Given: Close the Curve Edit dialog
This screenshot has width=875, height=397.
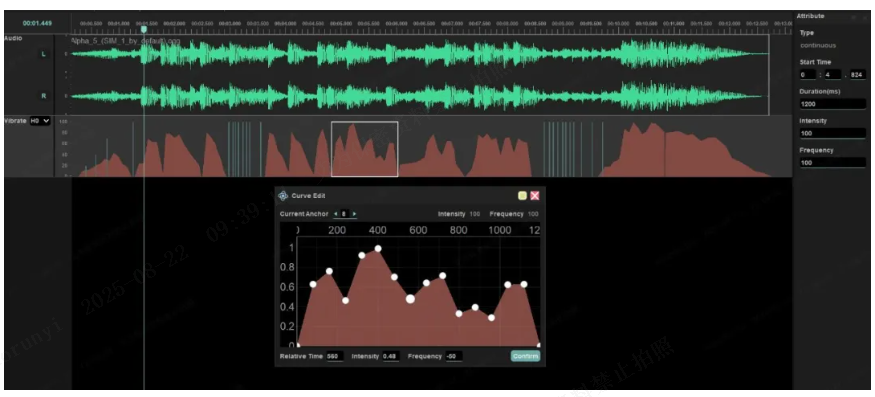Looking at the screenshot, I should coord(535,195).
